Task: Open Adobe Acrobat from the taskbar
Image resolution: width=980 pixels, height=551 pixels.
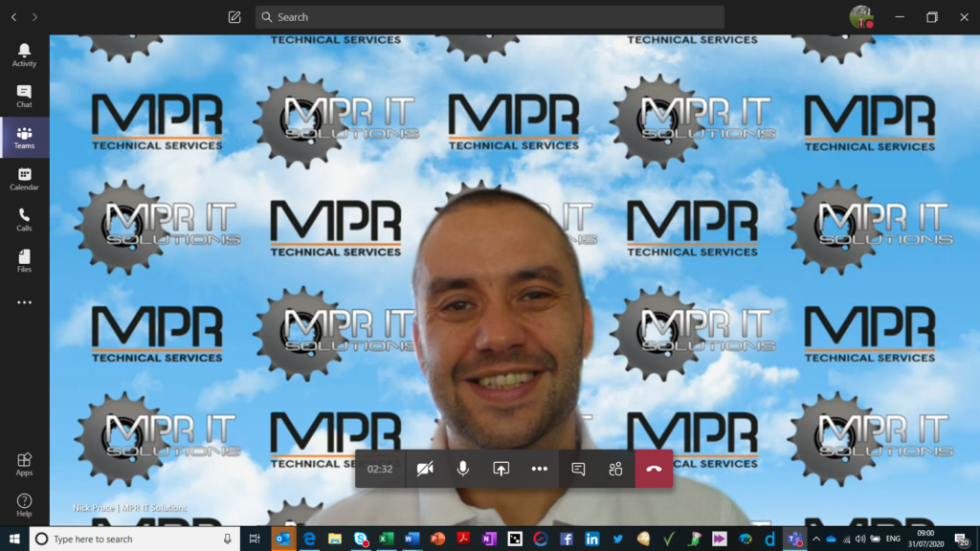Action: click(x=463, y=539)
